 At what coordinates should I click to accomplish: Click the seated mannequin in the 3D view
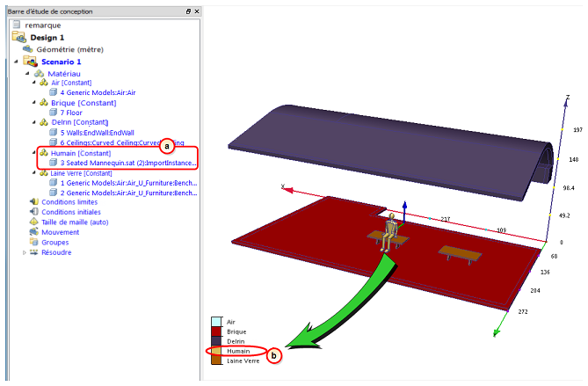point(390,231)
